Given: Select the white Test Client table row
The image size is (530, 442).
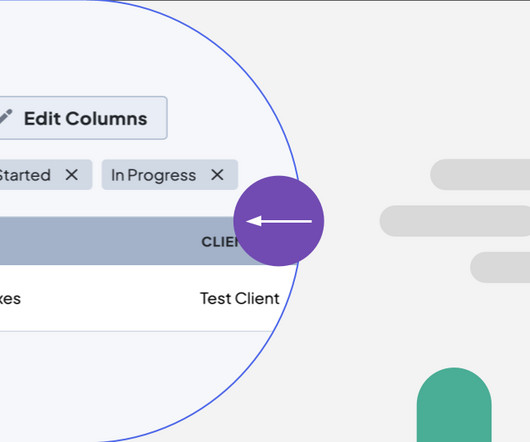Looking at the screenshot, I should click(142, 298).
